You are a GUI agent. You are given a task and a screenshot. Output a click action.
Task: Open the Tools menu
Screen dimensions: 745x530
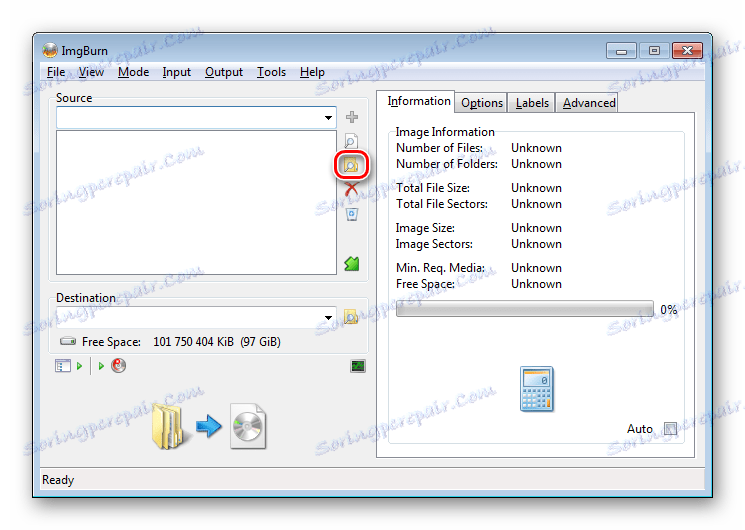point(271,72)
